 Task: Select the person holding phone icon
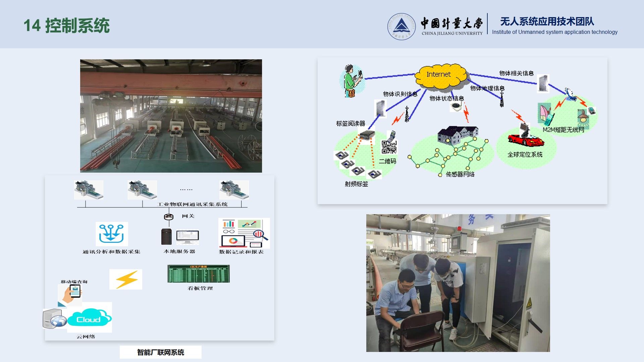(352, 81)
